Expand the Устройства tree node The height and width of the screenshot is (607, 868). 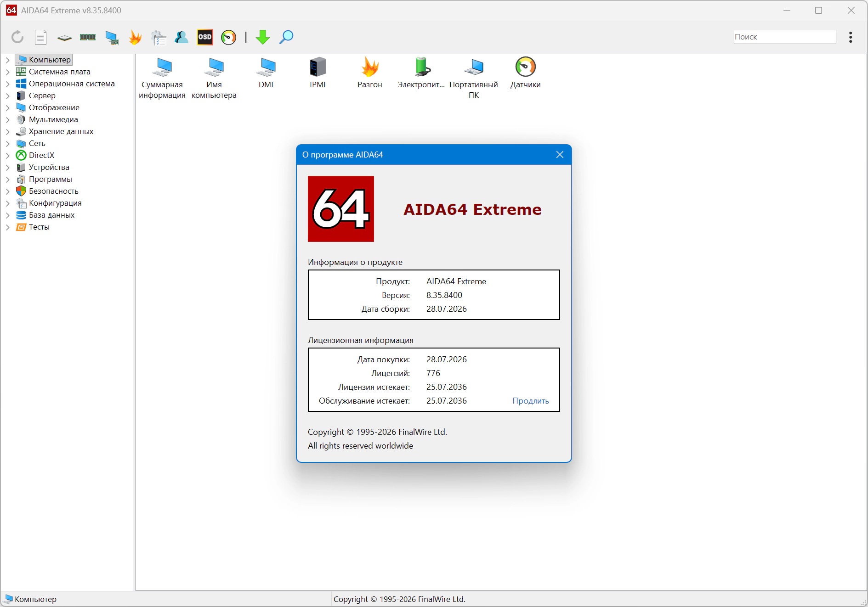[8, 167]
